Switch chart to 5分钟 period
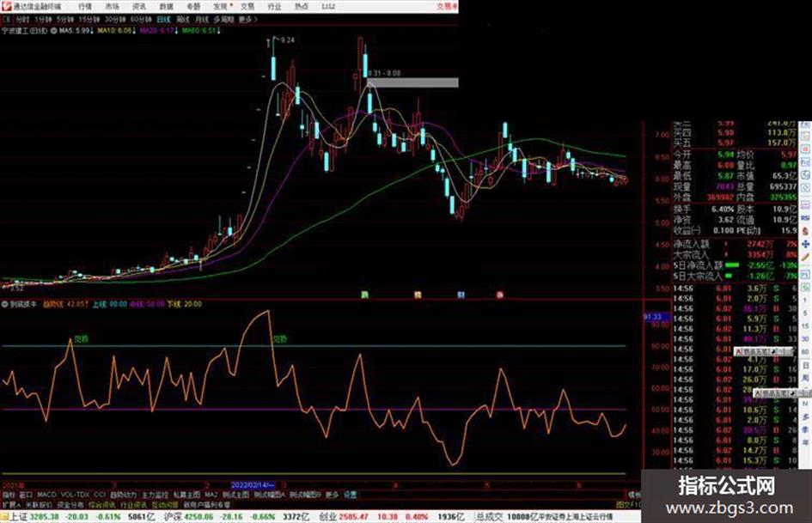The height and width of the screenshot is (523, 812). [65, 19]
